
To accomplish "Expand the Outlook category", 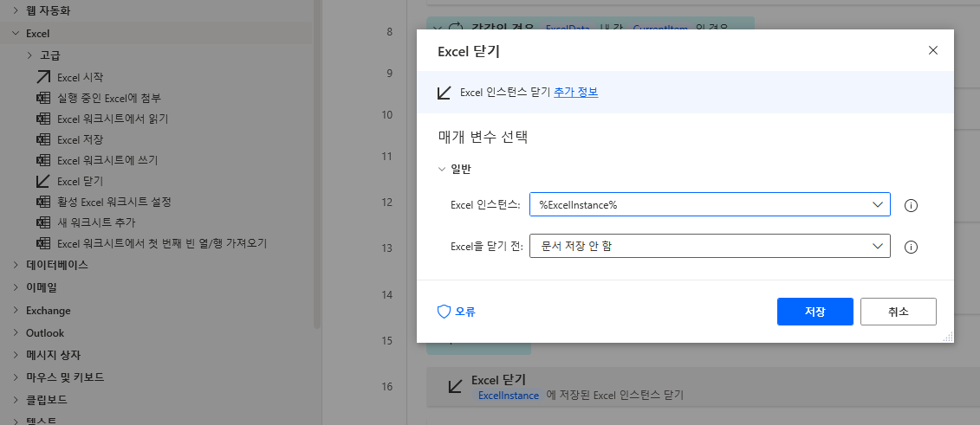I will (x=16, y=332).
